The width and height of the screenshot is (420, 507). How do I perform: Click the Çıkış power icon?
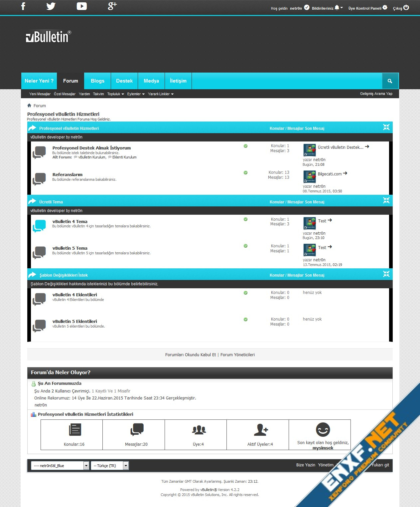click(406, 8)
